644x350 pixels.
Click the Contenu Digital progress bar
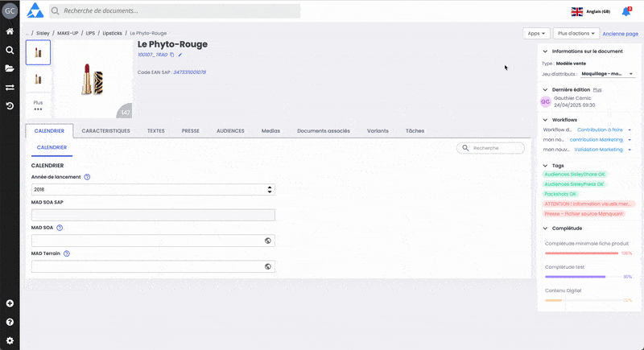click(583, 300)
